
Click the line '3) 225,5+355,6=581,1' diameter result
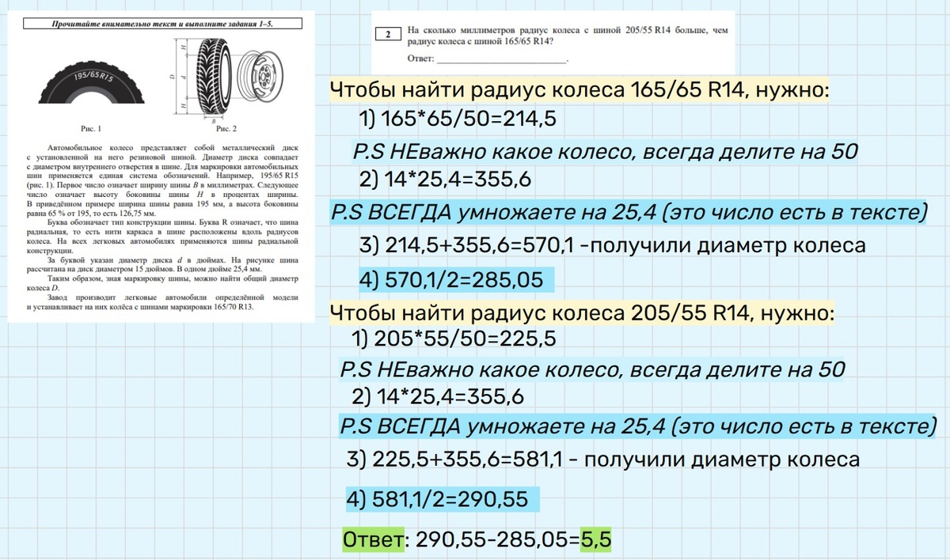[604, 460]
